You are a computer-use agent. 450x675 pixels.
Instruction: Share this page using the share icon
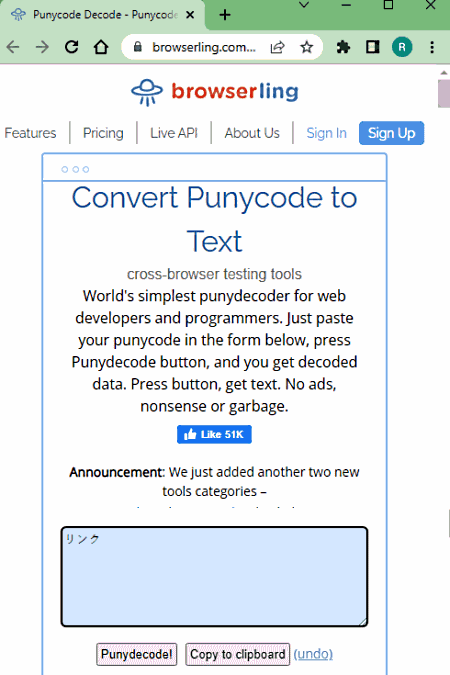tap(277, 47)
